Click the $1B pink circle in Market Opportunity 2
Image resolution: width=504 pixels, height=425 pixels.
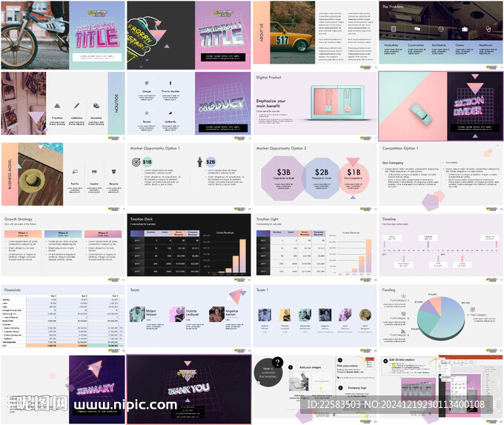pyautogui.click(x=354, y=178)
